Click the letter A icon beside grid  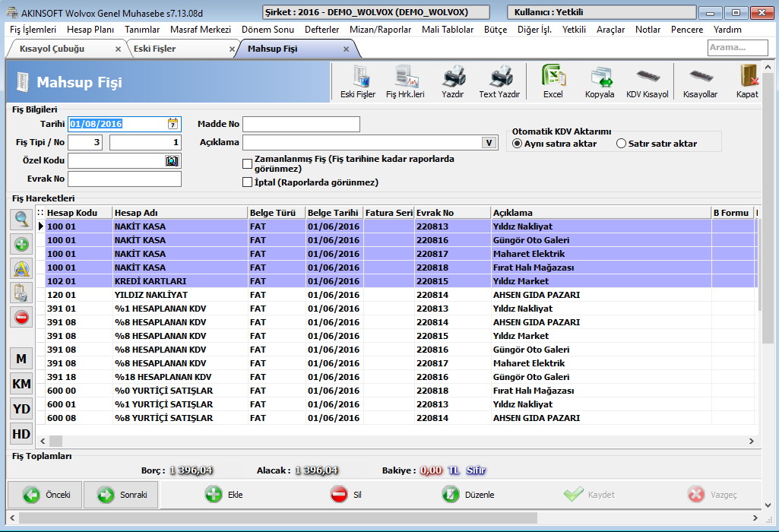coord(21,269)
